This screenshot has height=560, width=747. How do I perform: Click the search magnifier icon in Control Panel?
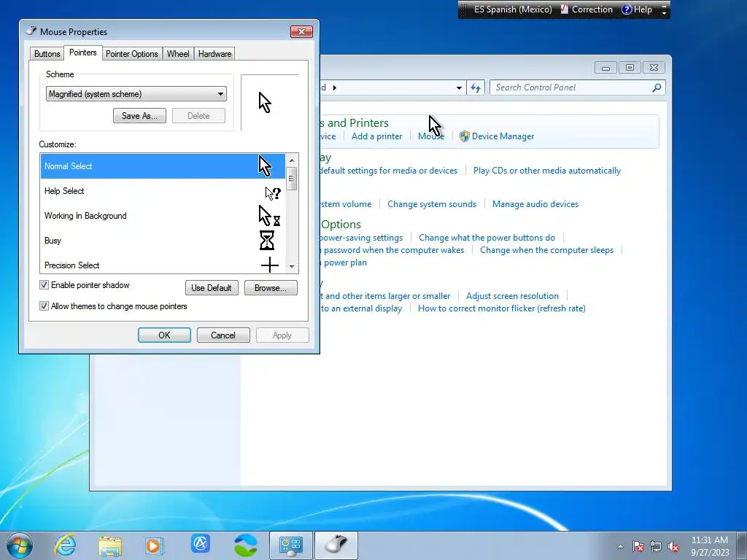click(657, 87)
